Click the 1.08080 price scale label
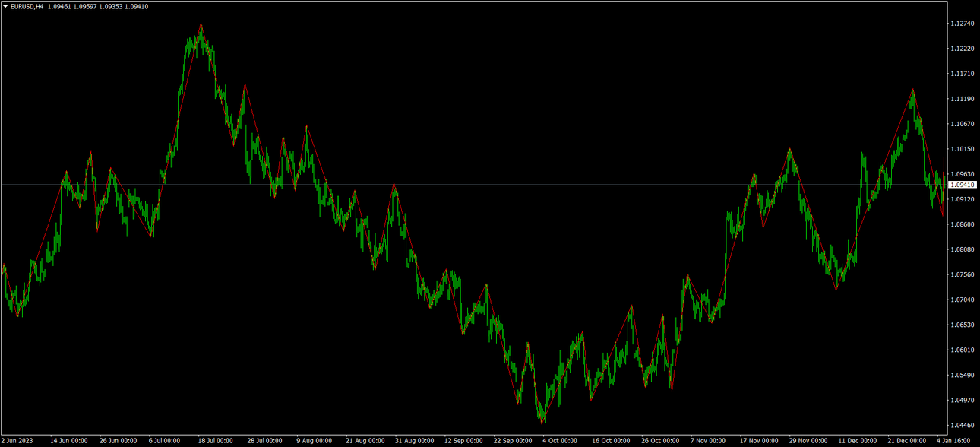 [963, 249]
